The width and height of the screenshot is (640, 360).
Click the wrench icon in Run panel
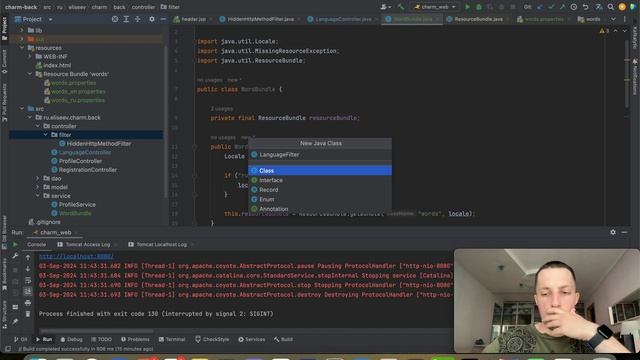coord(15,256)
